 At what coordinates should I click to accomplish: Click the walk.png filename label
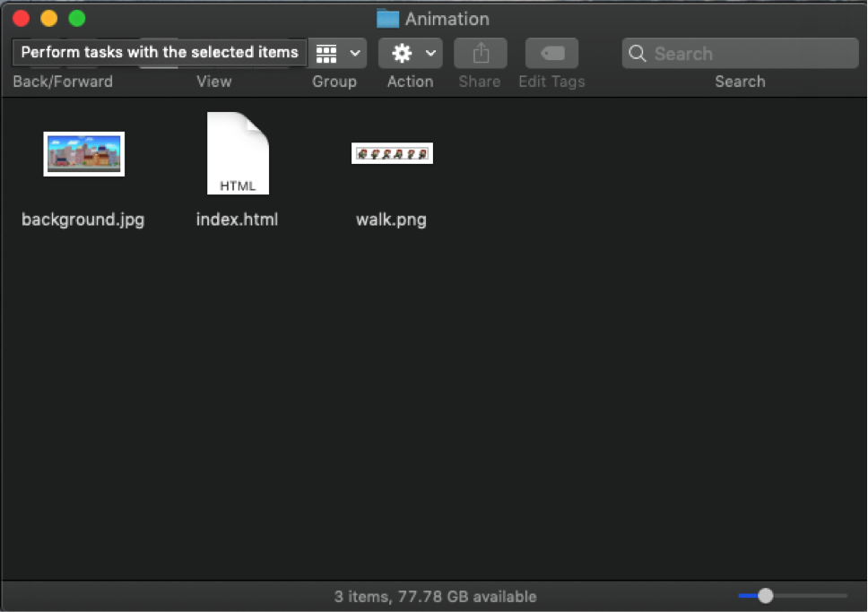coord(391,220)
